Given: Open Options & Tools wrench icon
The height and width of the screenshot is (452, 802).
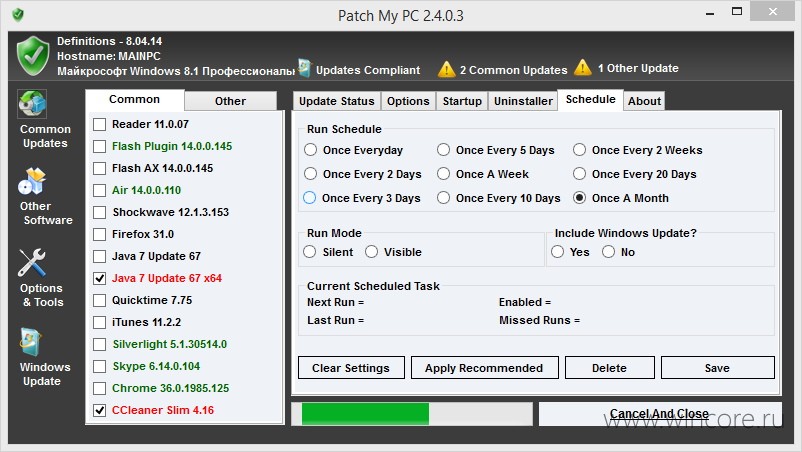Looking at the screenshot, I should [32, 263].
